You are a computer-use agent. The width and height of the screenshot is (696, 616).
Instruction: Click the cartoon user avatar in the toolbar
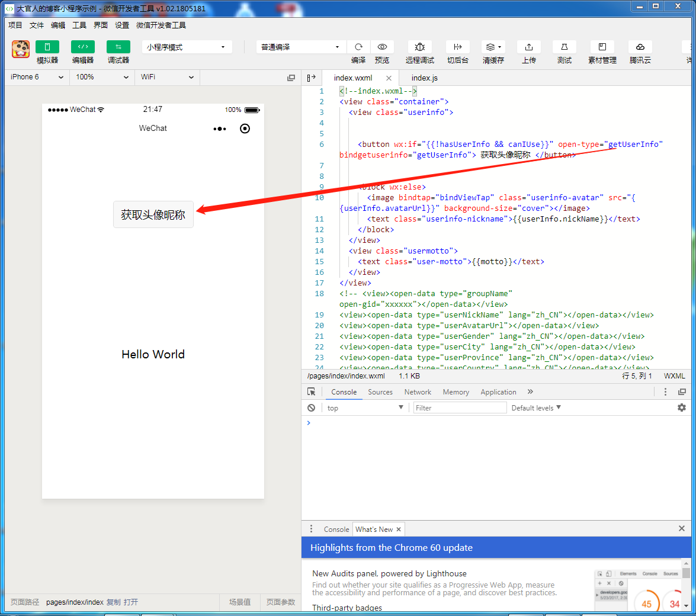[20, 49]
